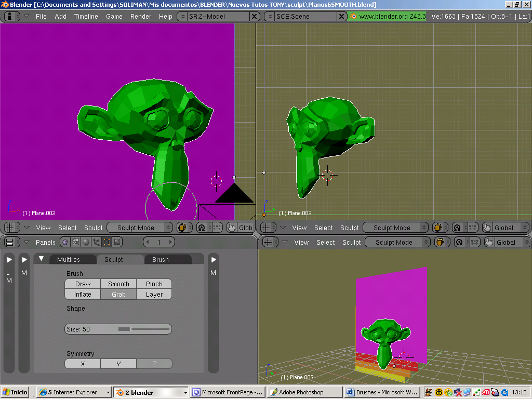Decrease current frame number with left arrow
This screenshot has width=532, height=399.
coord(147,242)
